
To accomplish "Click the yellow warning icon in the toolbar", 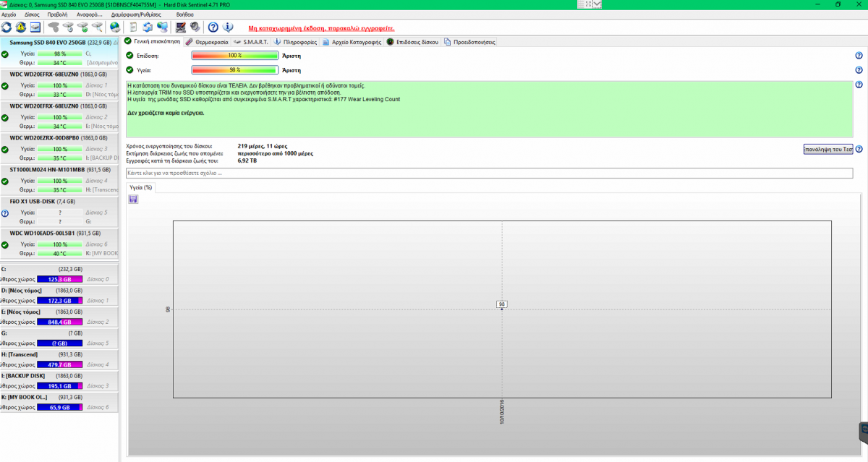I will pos(20,27).
